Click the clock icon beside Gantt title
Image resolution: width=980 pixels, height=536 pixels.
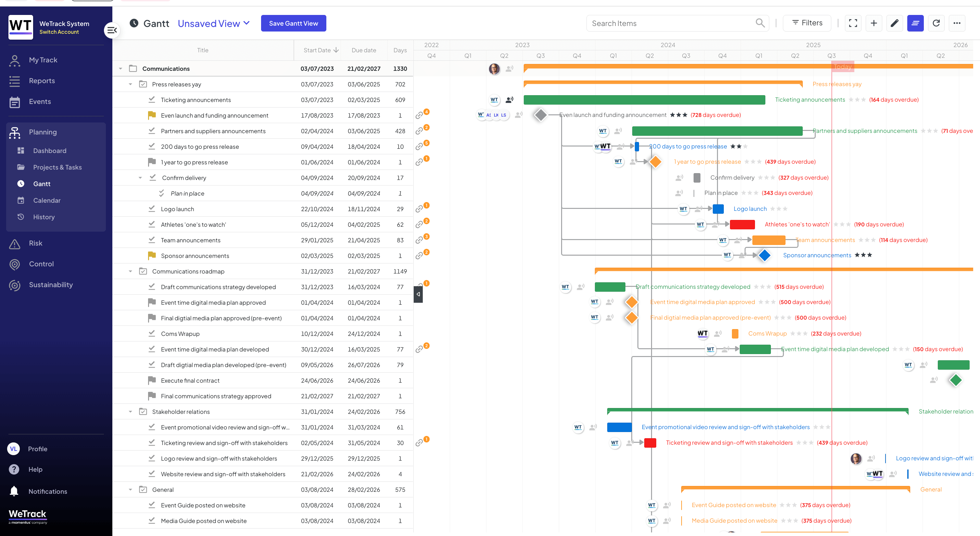coord(134,23)
